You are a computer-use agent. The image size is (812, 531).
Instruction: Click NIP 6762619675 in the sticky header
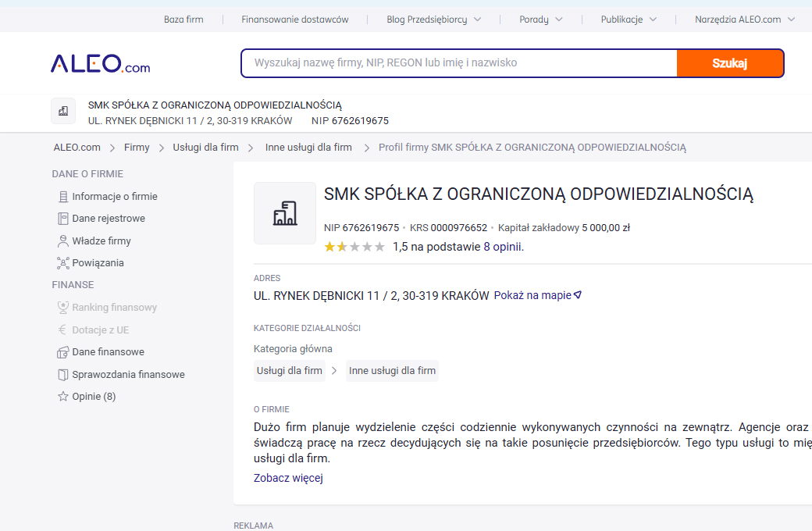350,121
